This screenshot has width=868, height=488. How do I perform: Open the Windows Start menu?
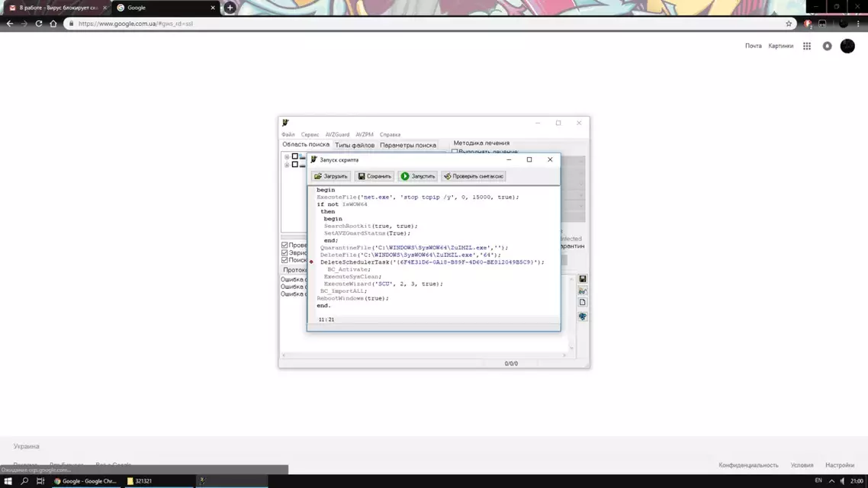coord(8,481)
